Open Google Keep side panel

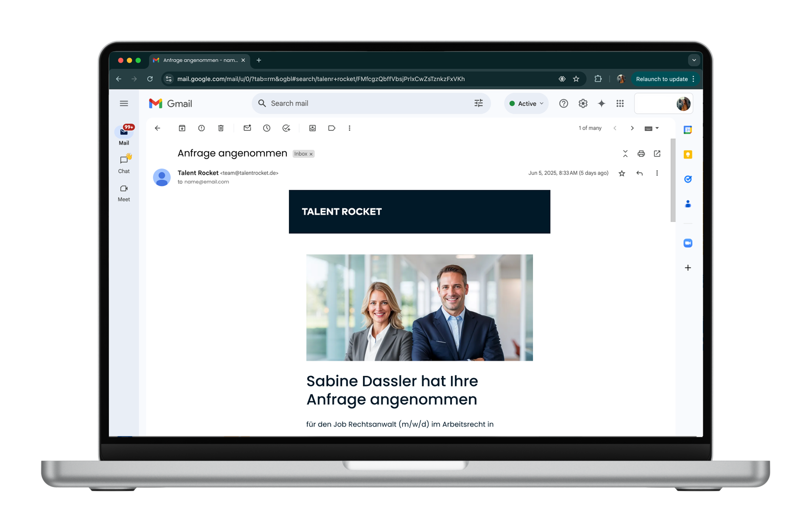(688, 155)
